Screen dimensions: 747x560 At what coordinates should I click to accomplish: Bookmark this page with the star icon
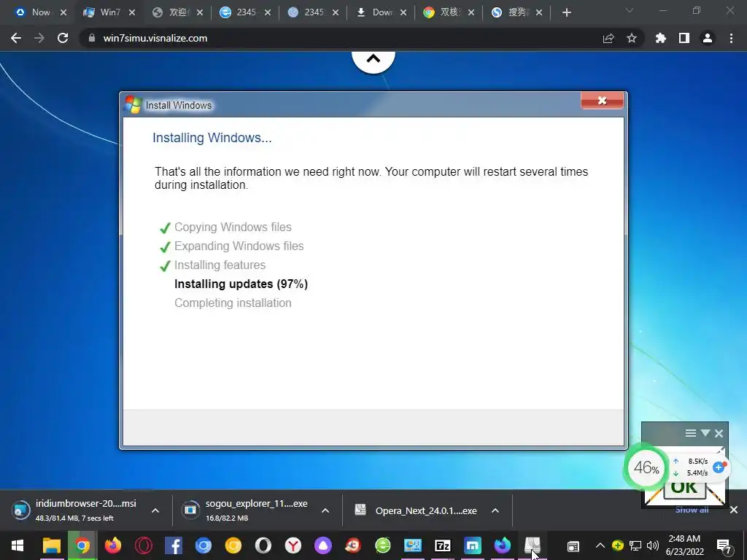[632, 38]
